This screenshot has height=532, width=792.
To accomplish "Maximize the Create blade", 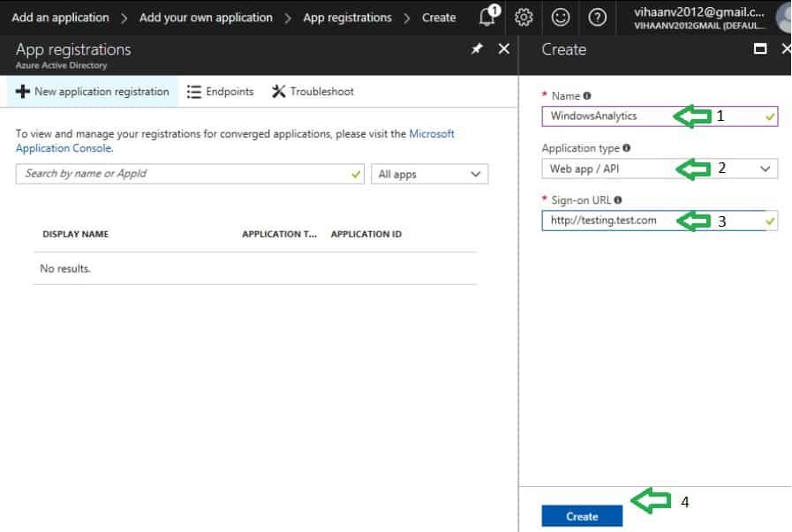I will 759,49.
